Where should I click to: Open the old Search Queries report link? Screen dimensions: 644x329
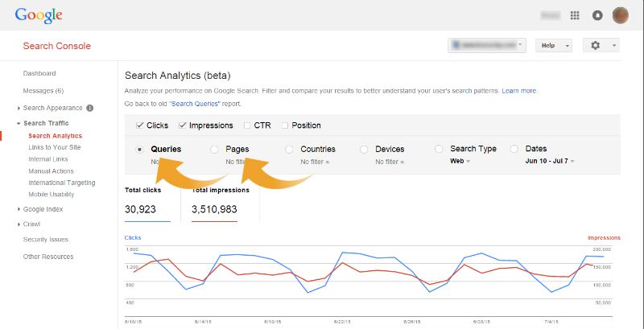click(193, 104)
